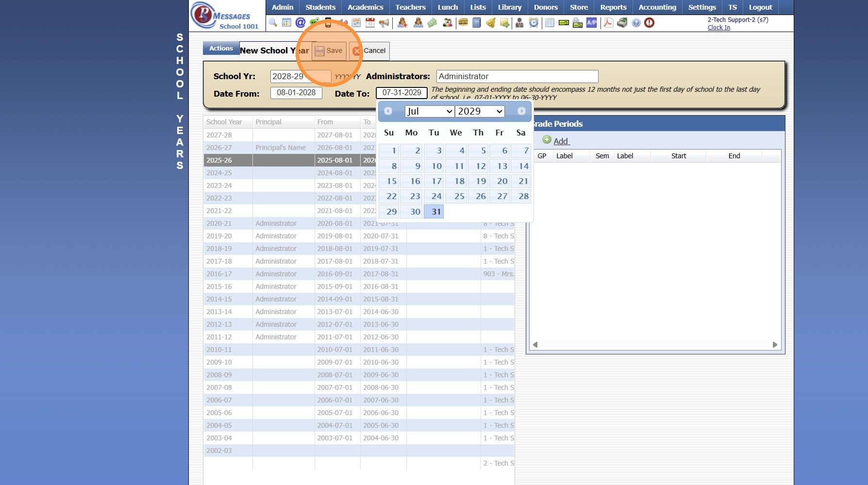
Task: Select day 15 in the calendar
Action: point(391,181)
